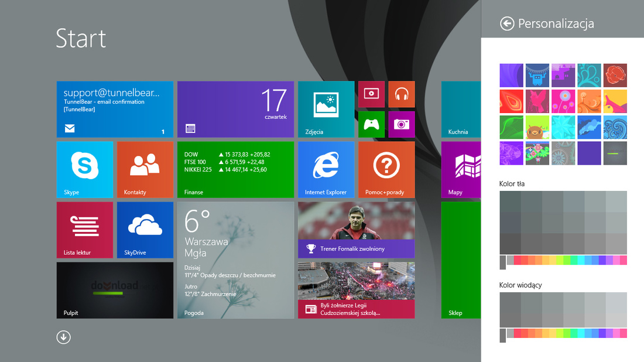
Task: Select the pink flowers background pattern
Action: [563, 101]
